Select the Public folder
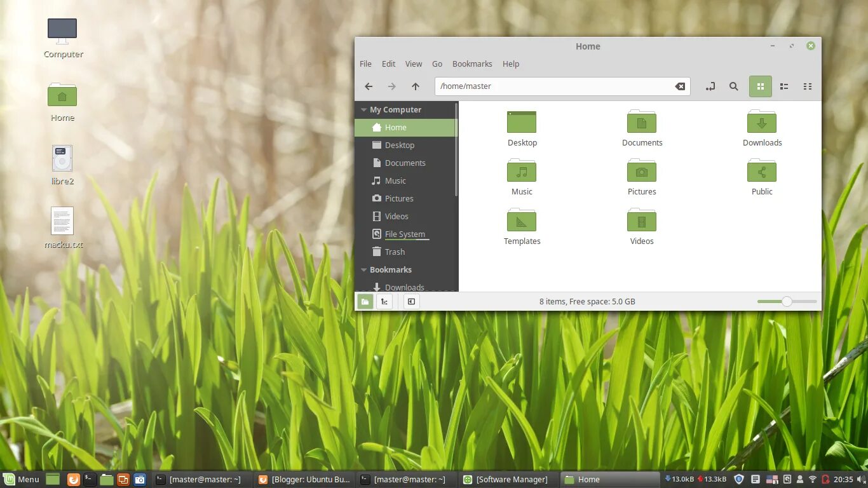The width and height of the screenshot is (868, 488). 762,178
